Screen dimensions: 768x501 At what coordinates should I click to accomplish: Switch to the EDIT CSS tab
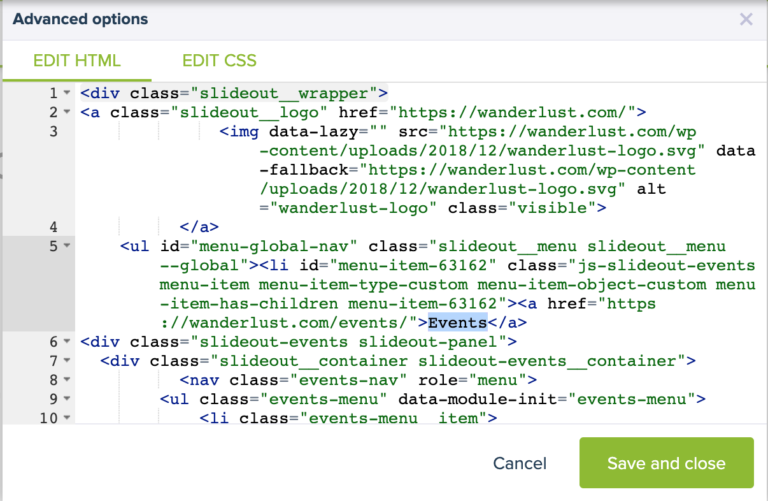pyautogui.click(x=221, y=60)
